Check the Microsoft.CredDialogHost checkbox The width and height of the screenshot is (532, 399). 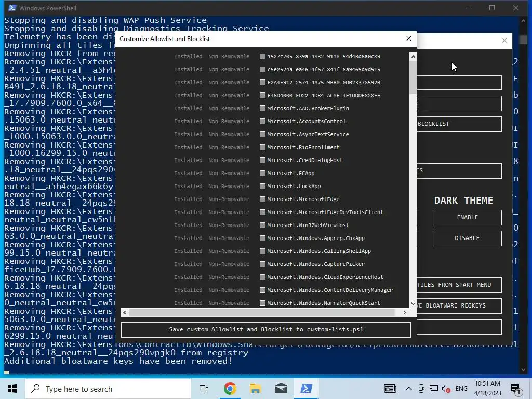pyautogui.click(x=262, y=160)
